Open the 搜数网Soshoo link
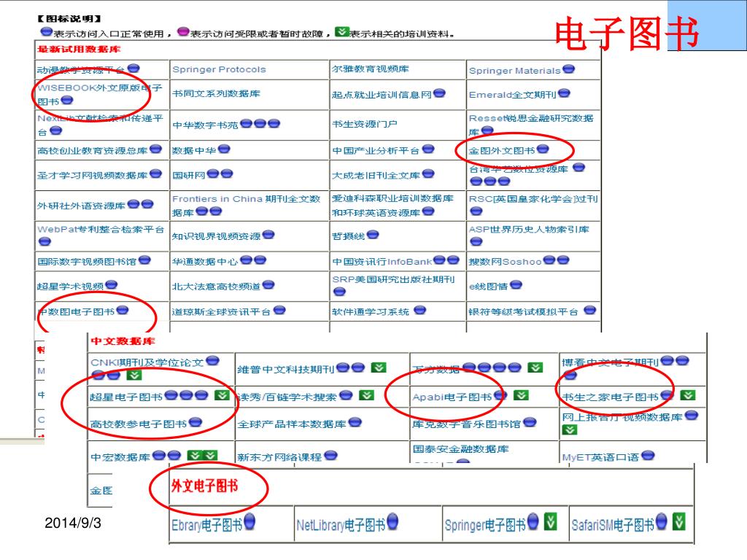The image size is (747, 560). click(x=505, y=262)
